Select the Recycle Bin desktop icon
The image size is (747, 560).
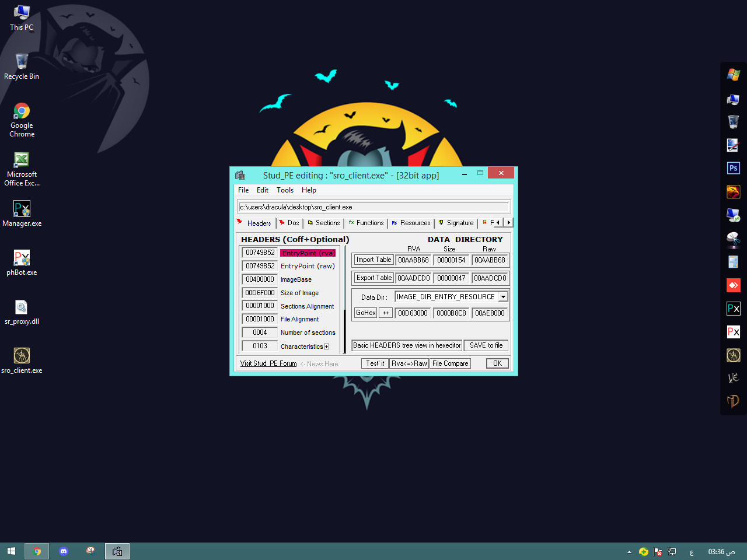pos(22,66)
